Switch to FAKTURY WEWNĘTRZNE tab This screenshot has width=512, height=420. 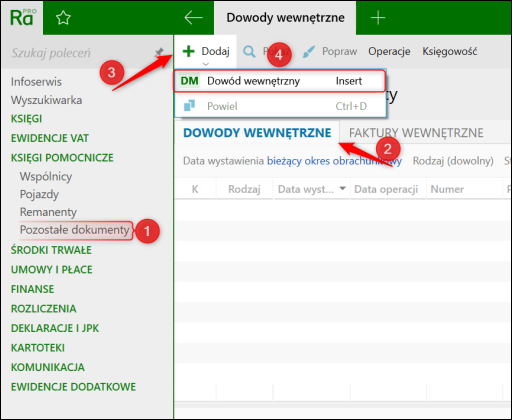[x=416, y=133]
